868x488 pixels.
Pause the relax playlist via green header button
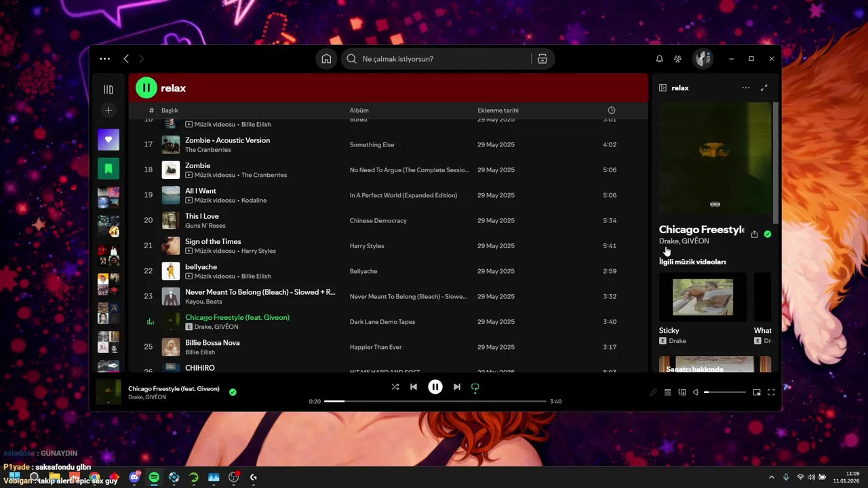[x=146, y=88]
